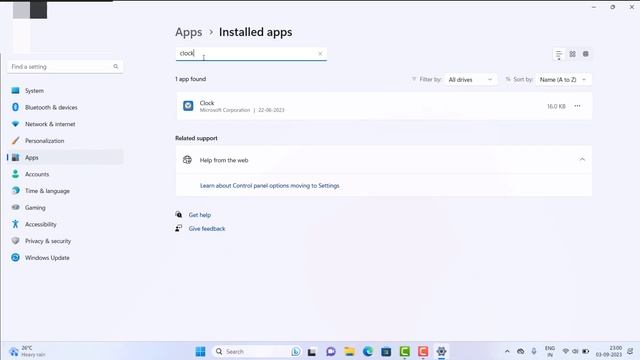Open the Chat app on the taskbar

point(331,351)
